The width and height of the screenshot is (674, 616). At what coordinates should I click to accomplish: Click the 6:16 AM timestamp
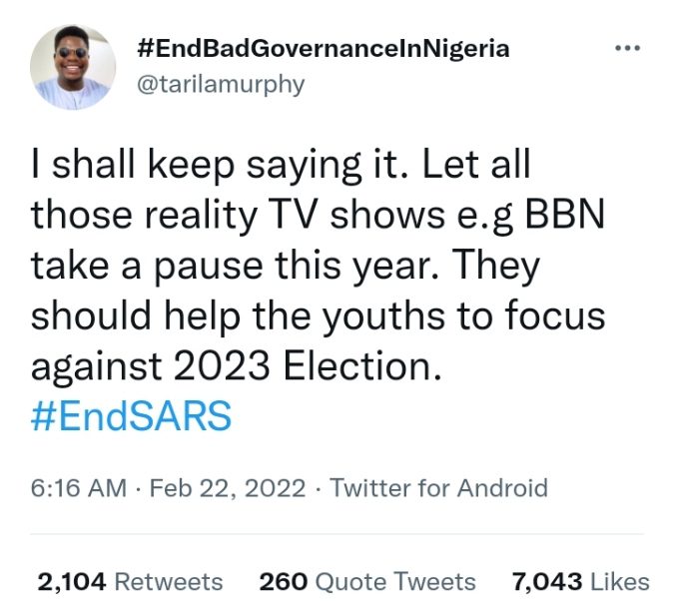(x=79, y=488)
